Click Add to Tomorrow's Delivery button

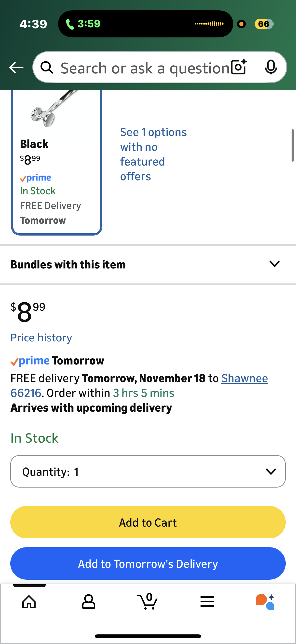click(x=148, y=563)
